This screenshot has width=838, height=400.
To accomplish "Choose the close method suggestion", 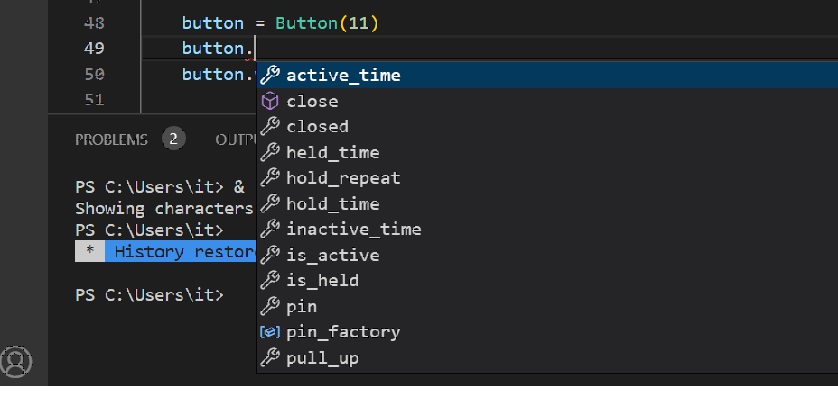I will click(x=547, y=101).
